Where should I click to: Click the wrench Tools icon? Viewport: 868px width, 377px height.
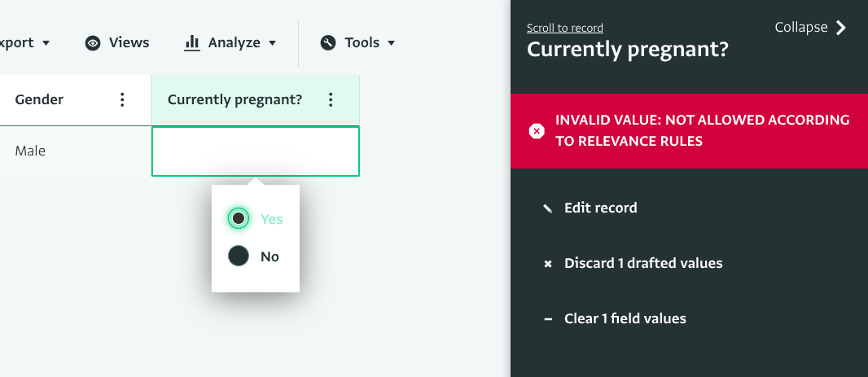coord(328,42)
